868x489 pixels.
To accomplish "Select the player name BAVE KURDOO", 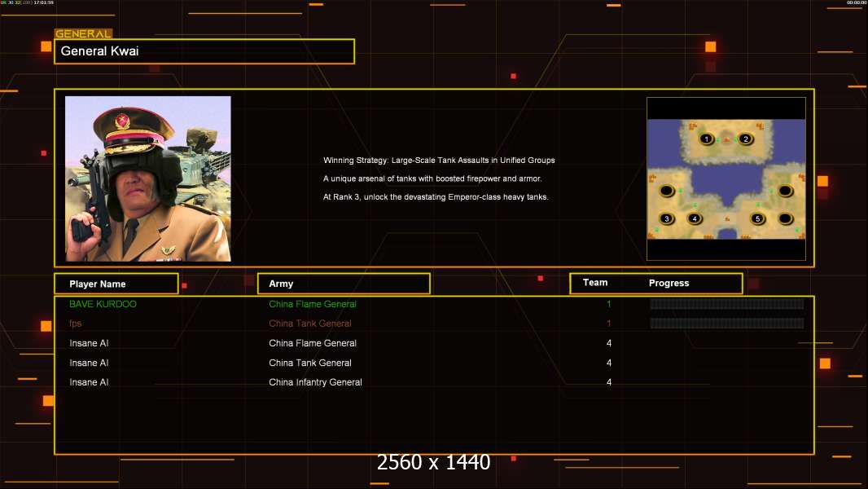I will click(x=103, y=304).
